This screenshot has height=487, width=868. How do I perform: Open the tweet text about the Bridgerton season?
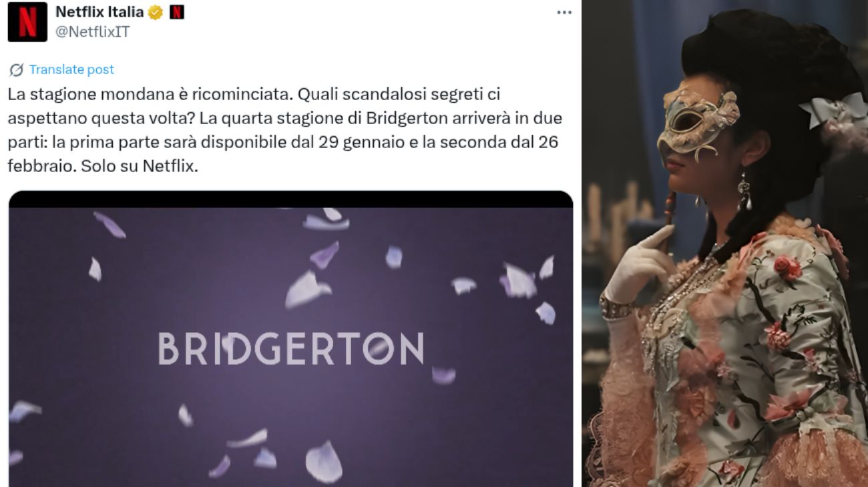click(x=285, y=130)
